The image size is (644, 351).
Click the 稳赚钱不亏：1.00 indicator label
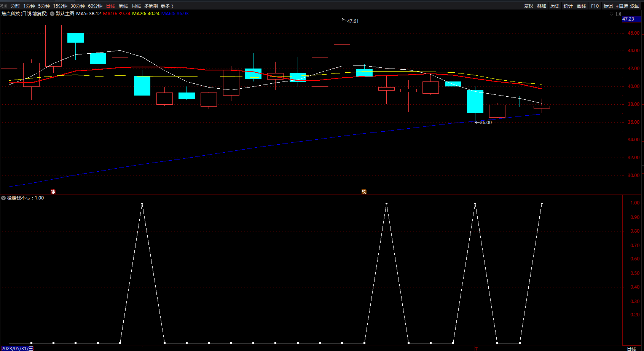(26, 198)
